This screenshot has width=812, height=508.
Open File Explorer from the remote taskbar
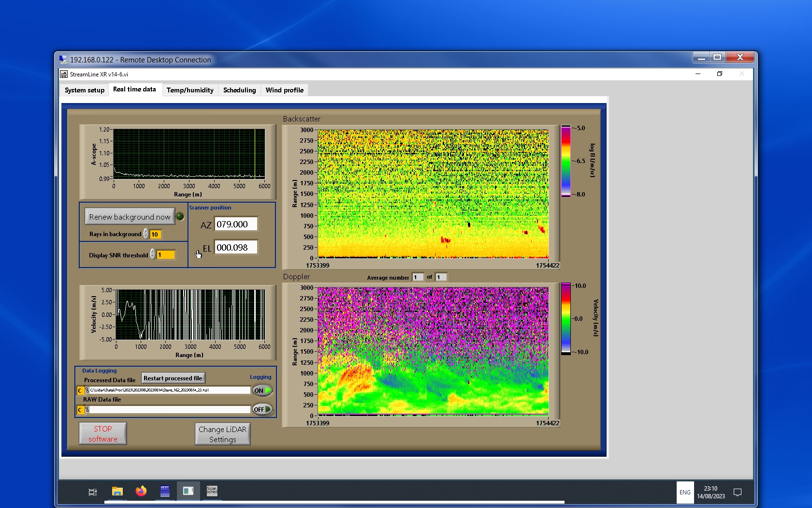(117, 492)
